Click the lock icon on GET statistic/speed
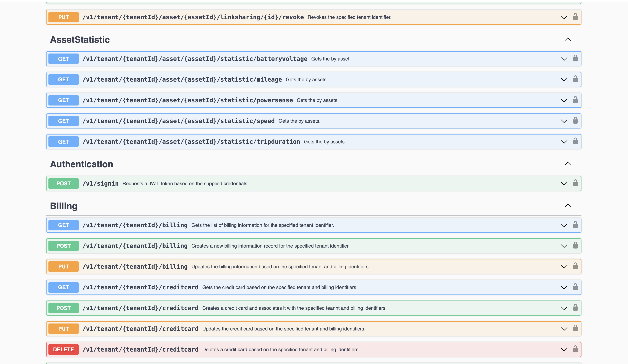Screen dimensions: 628x364 [x=575, y=121]
